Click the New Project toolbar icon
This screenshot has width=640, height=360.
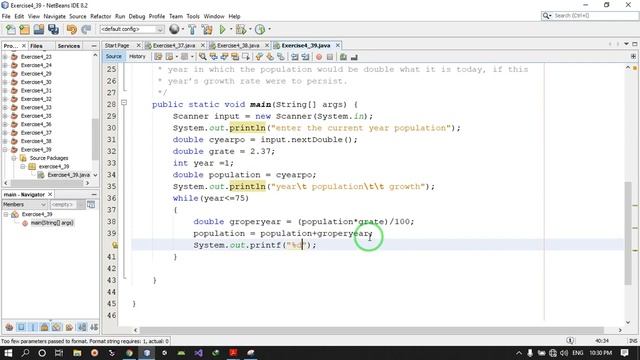tap(24, 29)
